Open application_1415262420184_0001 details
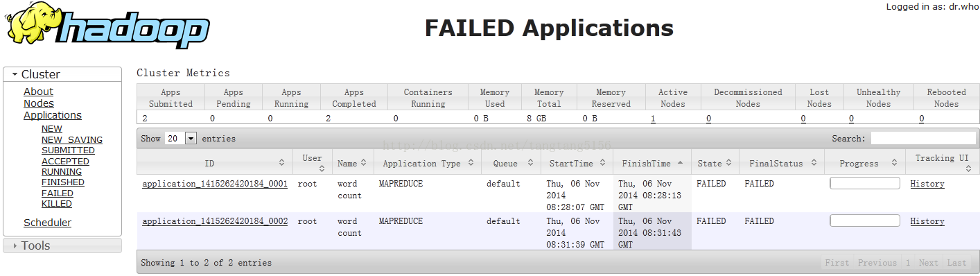 215,184
